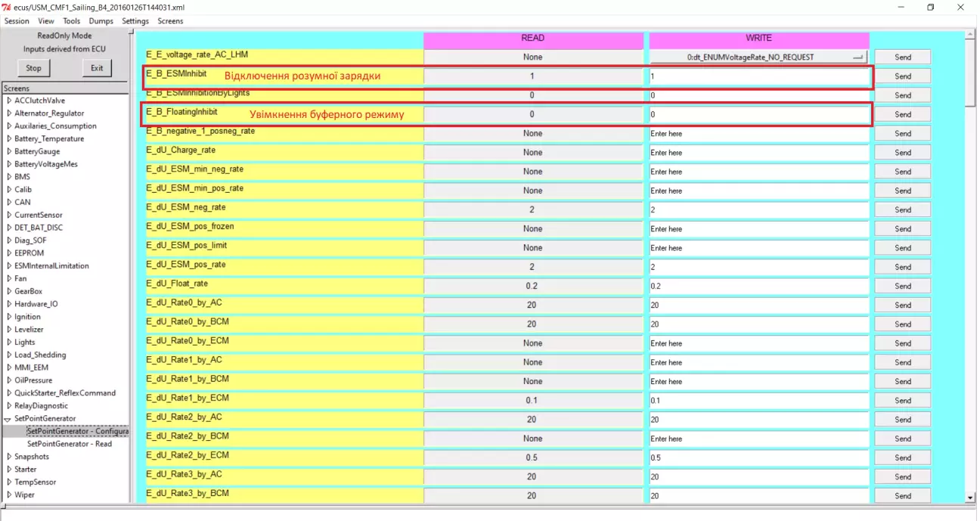The height and width of the screenshot is (521, 980).
Task: Expand the Battery_Temperature tree node
Action: click(x=8, y=139)
